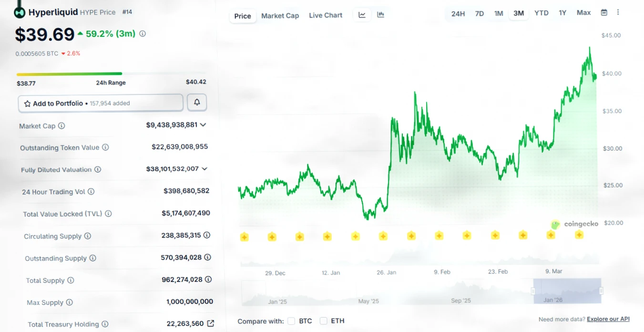Enable ETH comparison checkbox
The width and height of the screenshot is (644, 332).
324,321
